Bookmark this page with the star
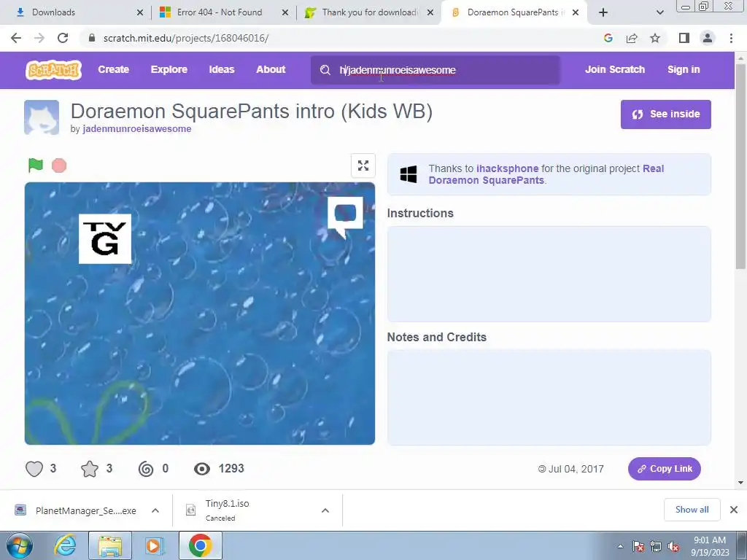This screenshot has height=560, width=747. point(655,38)
